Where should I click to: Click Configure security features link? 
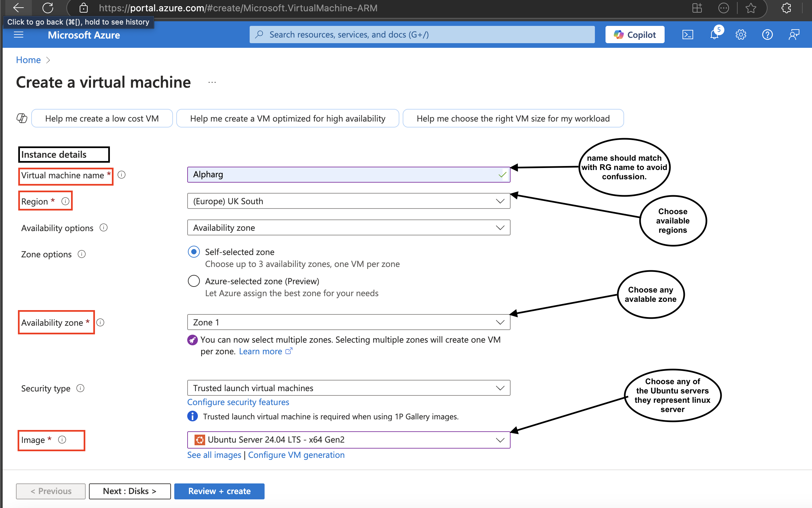238,402
